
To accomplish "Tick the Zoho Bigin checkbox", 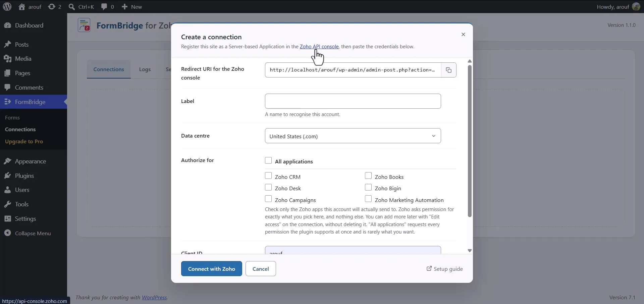I will coord(368,188).
